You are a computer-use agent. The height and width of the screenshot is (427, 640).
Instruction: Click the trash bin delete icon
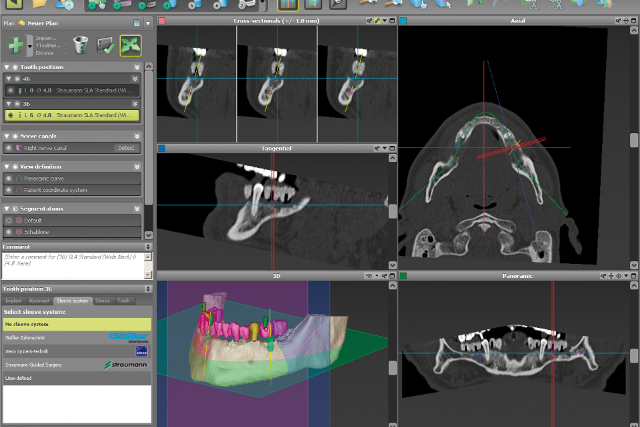pos(81,45)
